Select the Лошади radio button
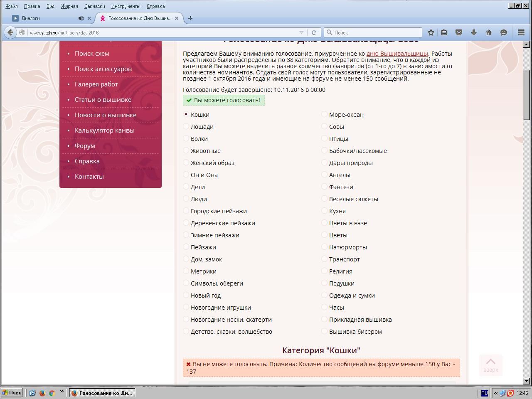The image size is (532, 399). (x=186, y=127)
